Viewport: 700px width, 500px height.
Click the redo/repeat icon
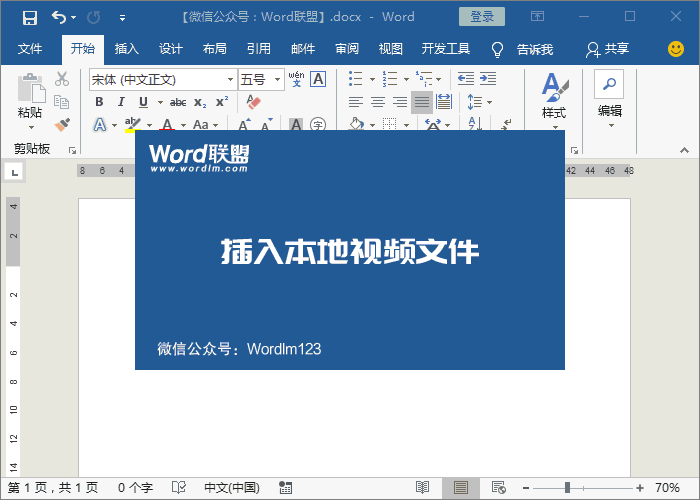coord(93,17)
